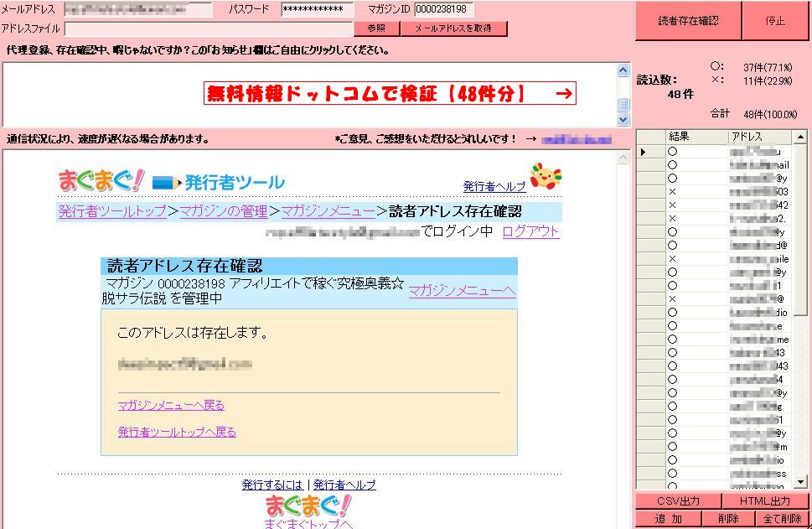Click the 参照 browse button
The width and height of the screenshot is (812, 529).
[376, 28]
